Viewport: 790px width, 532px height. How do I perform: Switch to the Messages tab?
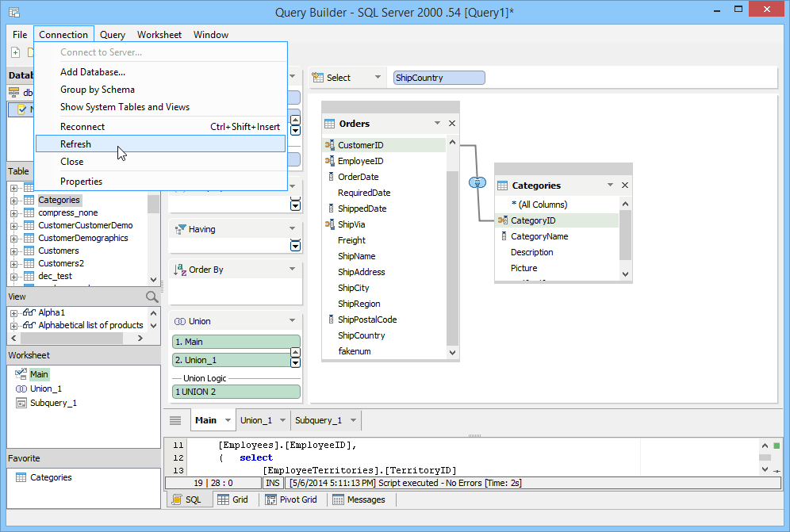(359, 499)
